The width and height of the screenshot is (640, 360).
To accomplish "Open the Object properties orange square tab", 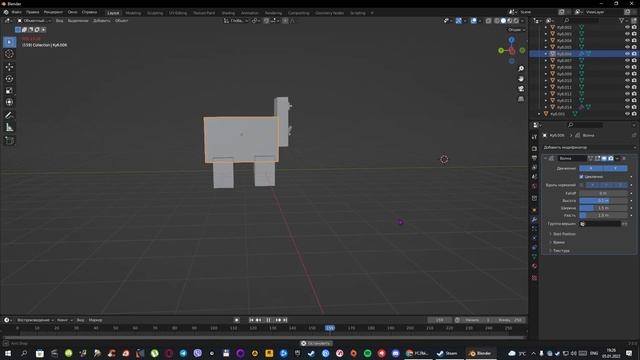I will [x=534, y=210].
